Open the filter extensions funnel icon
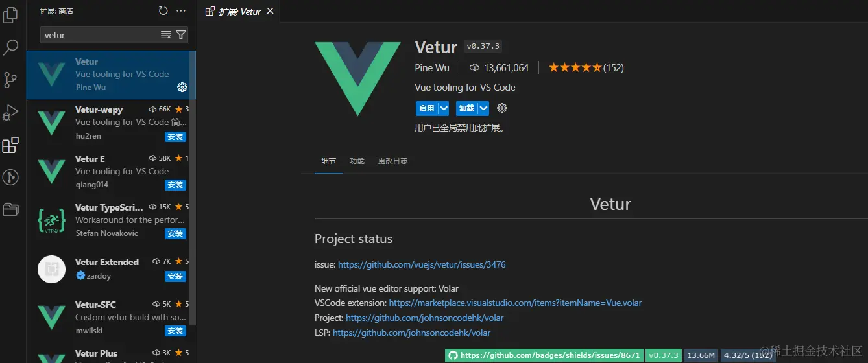The height and width of the screenshot is (363, 868). click(x=181, y=35)
